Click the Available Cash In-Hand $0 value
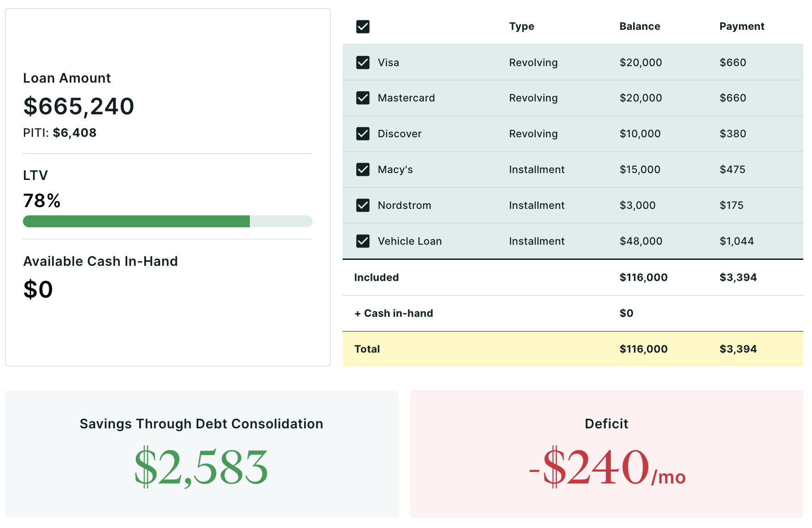The width and height of the screenshot is (812, 528). [38, 289]
